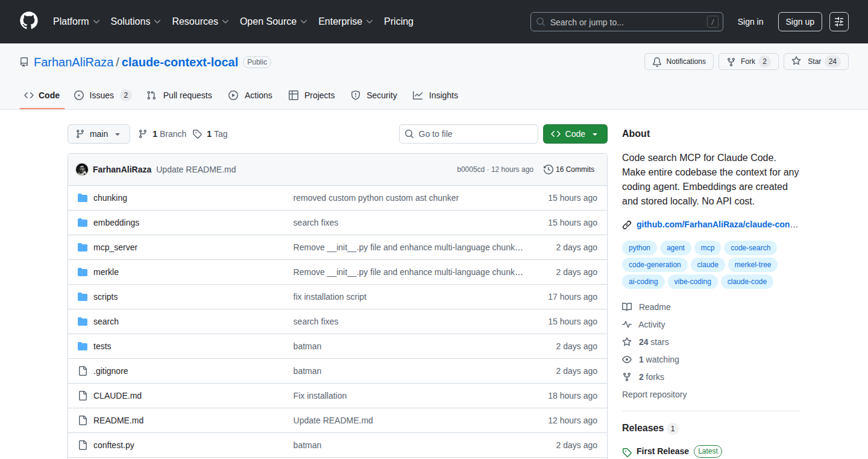The image size is (868, 459).
Task: Click the scripts folder icon
Action: pyautogui.click(x=83, y=297)
